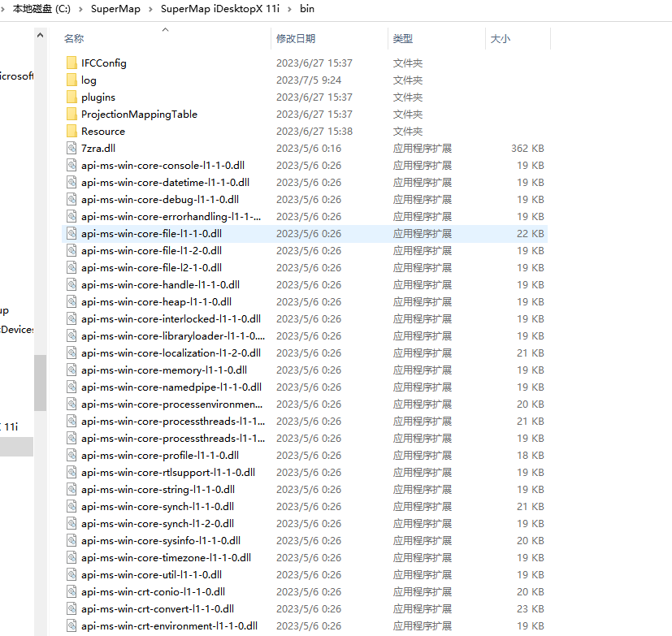Expand dropdown arrow after SuperMap breadcrumb
Screen dimensions: 672x636
[x=150, y=9]
